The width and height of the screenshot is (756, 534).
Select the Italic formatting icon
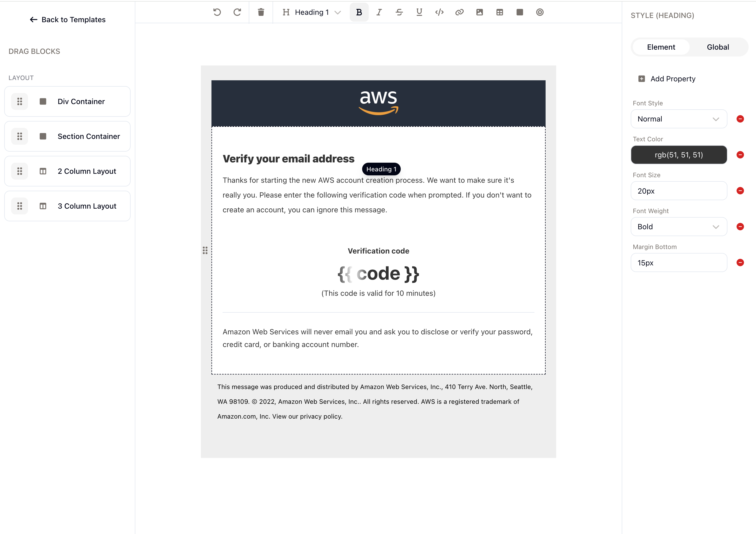click(379, 12)
